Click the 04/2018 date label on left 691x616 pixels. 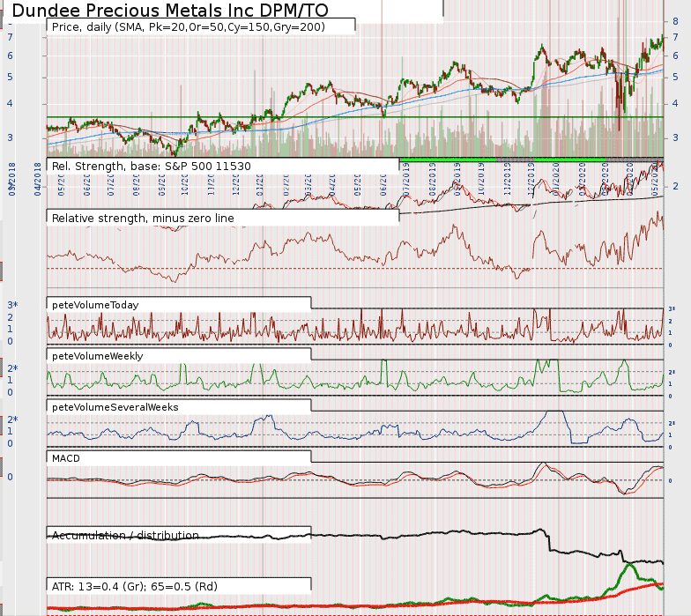click(x=37, y=180)
